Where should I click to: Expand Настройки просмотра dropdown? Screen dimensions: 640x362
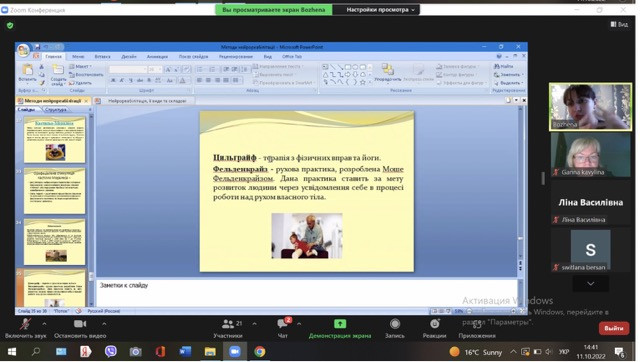[380, 9]
